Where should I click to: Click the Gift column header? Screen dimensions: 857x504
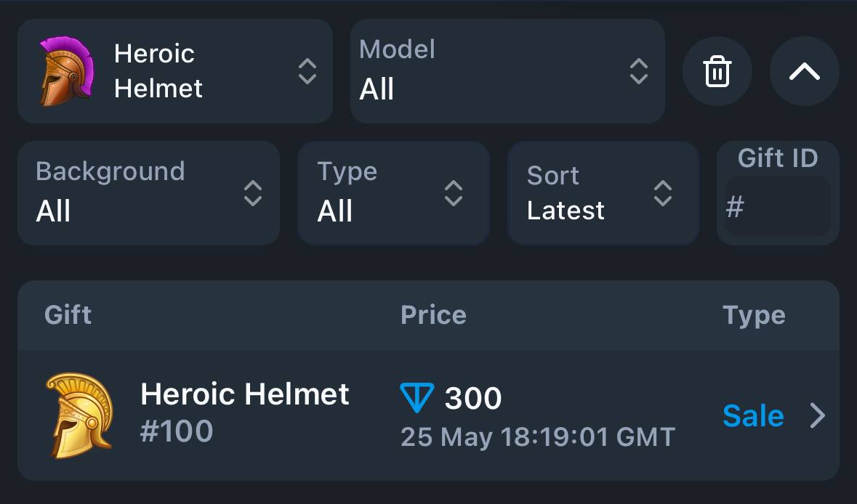tap(68, 315)
